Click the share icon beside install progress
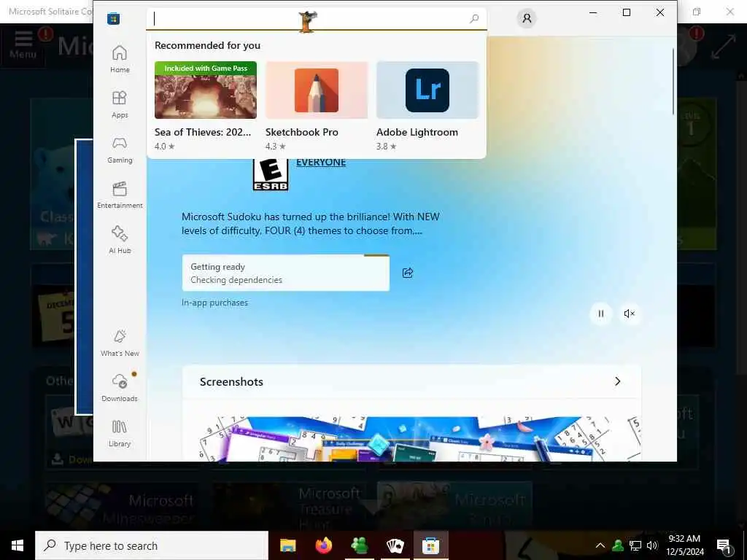Image resolution: width=747 pixels, height=560 pixels. 408,273
